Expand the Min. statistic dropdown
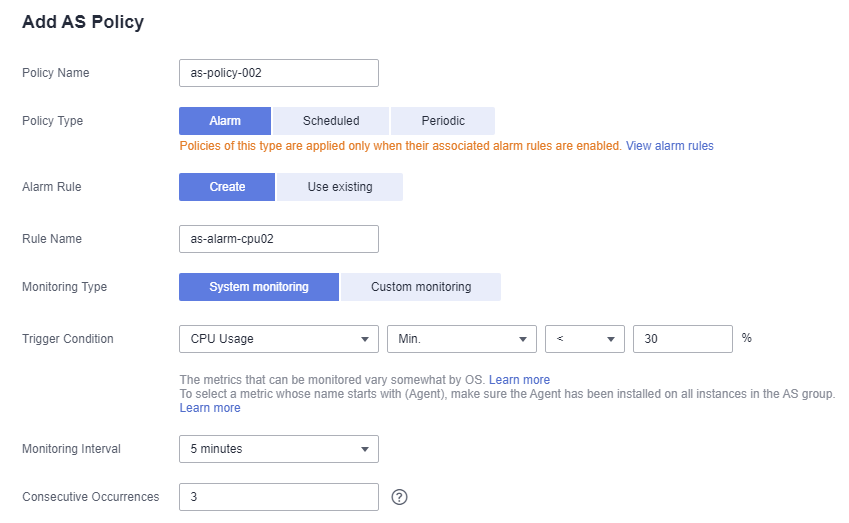This screenshot has height=523, width=849. (462, 339)
